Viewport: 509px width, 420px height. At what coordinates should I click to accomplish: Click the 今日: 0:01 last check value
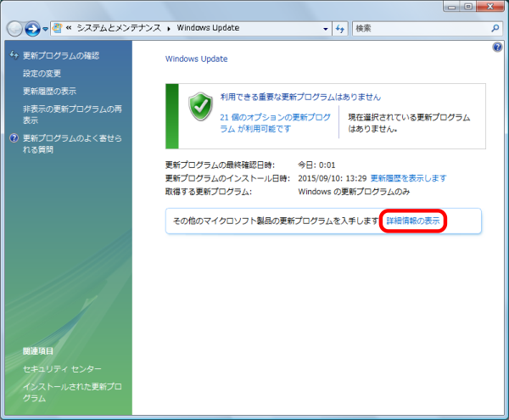tap(316, 165)
